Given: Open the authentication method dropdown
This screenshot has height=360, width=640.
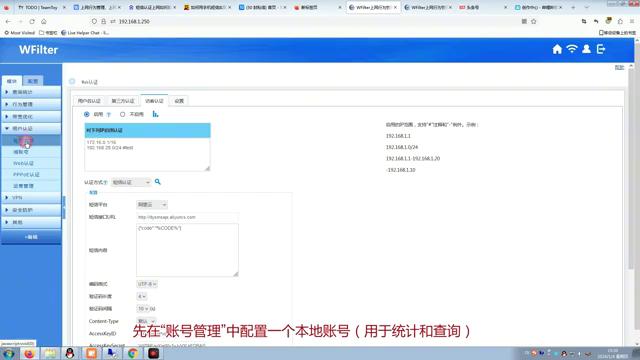Looking at the screenshot, I should tap(131, 182).
